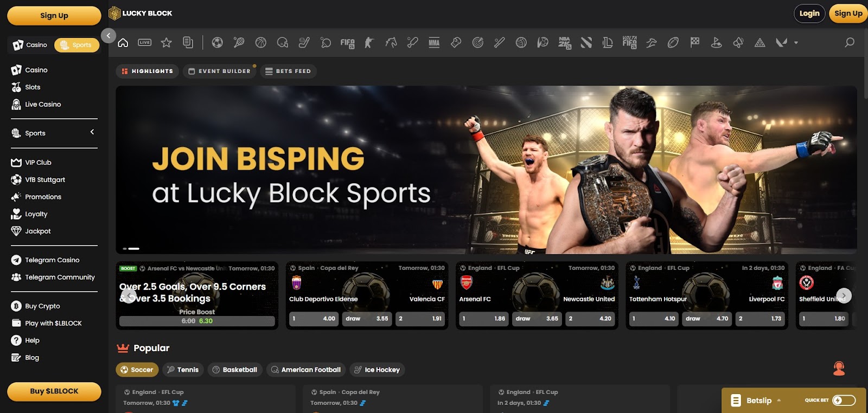Filter Popular by Ice Hockey
Image resolution: width=868 pixels, height=413 pixels.
click(x=377, y=370)
